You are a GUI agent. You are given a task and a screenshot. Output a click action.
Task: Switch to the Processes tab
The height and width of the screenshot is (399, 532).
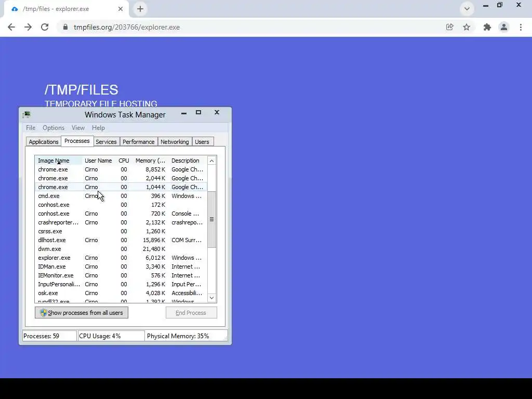click(x=77, y=141)
